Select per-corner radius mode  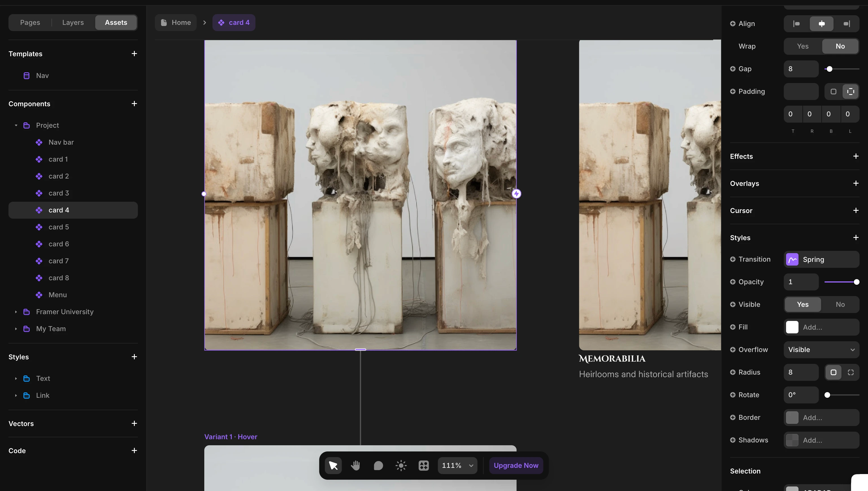coord(850,372)
